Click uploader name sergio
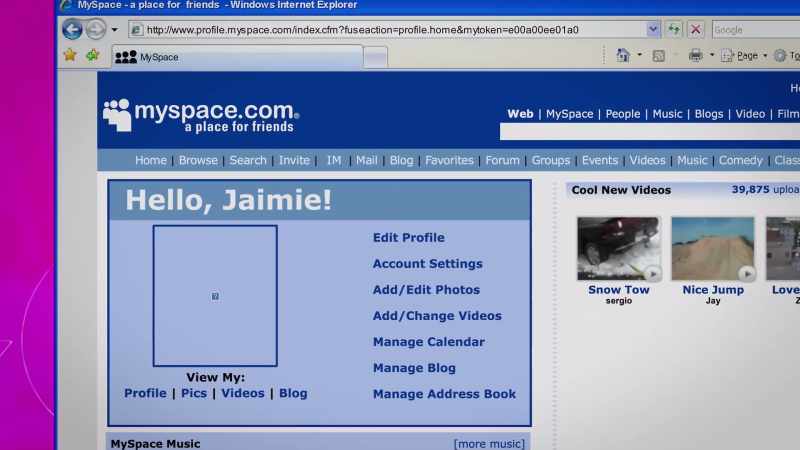The width and height of the screenshot is (800, 450). click(x=619, y=301)
